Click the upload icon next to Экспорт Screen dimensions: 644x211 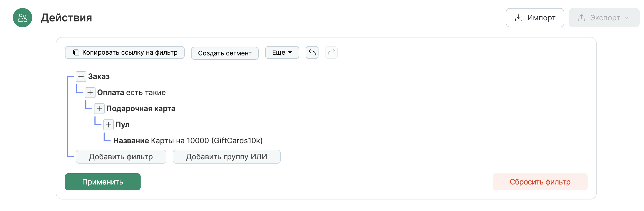582,17
